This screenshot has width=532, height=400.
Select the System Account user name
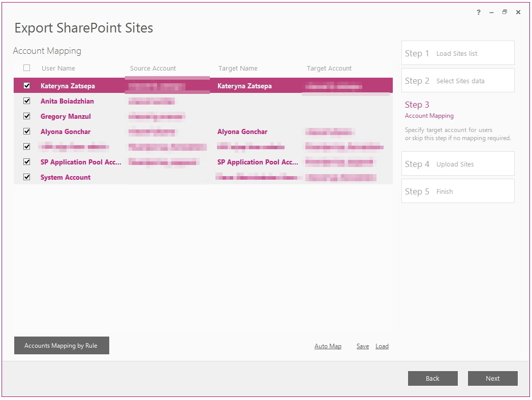coord(66,177)
